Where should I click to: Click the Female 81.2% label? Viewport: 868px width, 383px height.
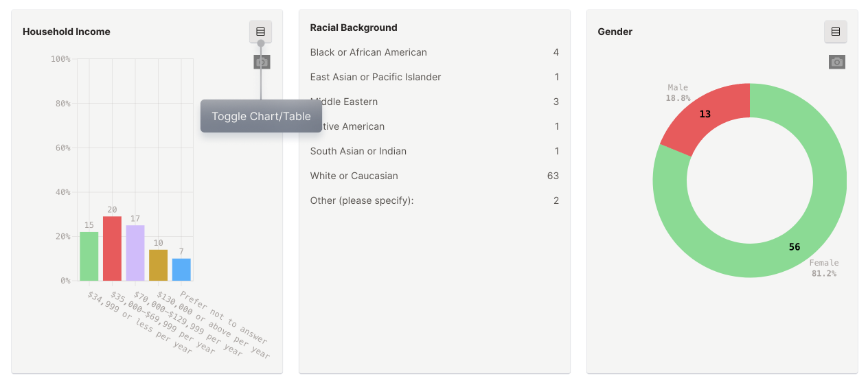click(x=823, y=268)
